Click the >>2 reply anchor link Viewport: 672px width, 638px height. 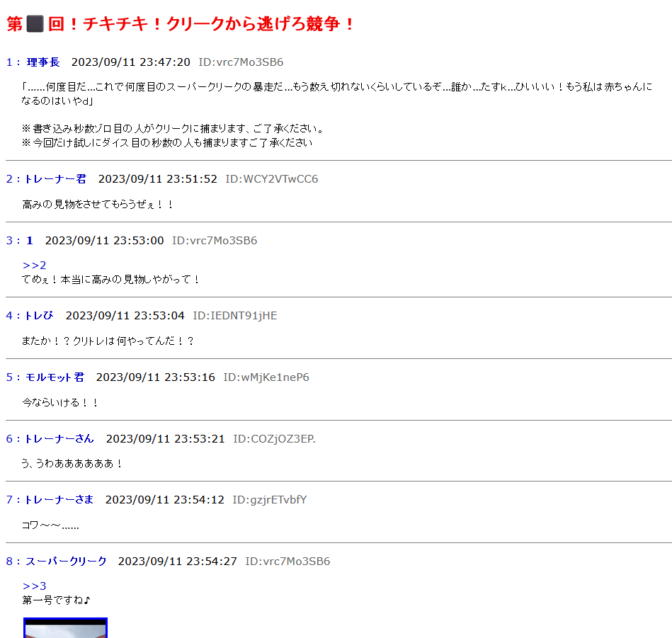tap(34, 265)
